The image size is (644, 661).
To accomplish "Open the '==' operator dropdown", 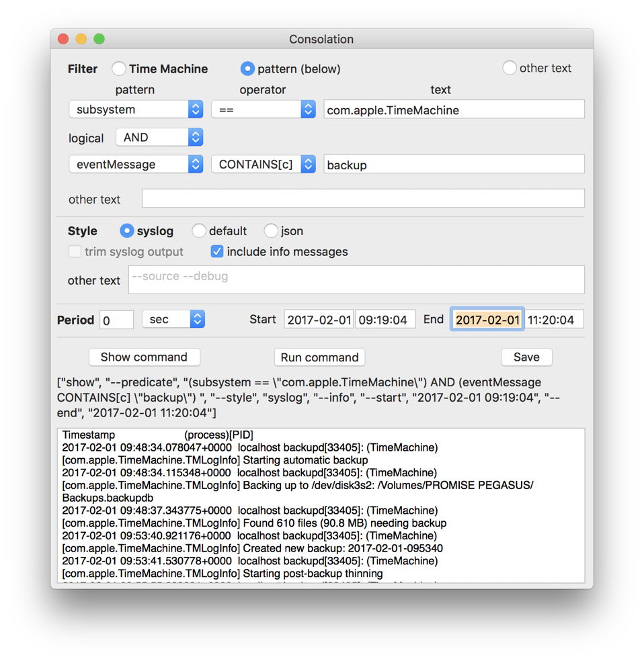I will [x=263, y=109].
